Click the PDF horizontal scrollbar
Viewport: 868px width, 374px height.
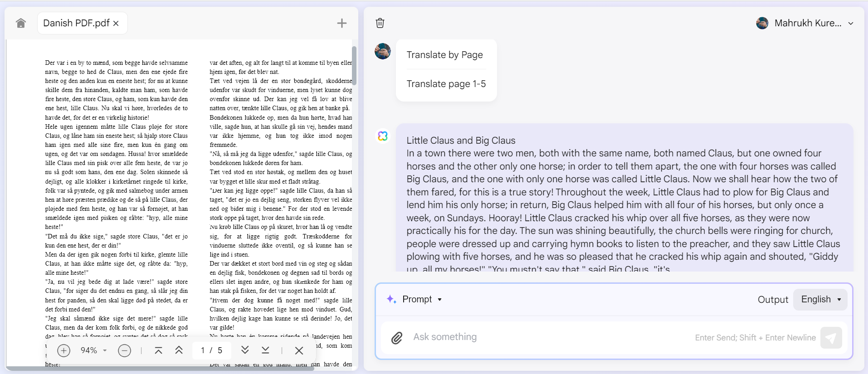(x=160, y=369)
